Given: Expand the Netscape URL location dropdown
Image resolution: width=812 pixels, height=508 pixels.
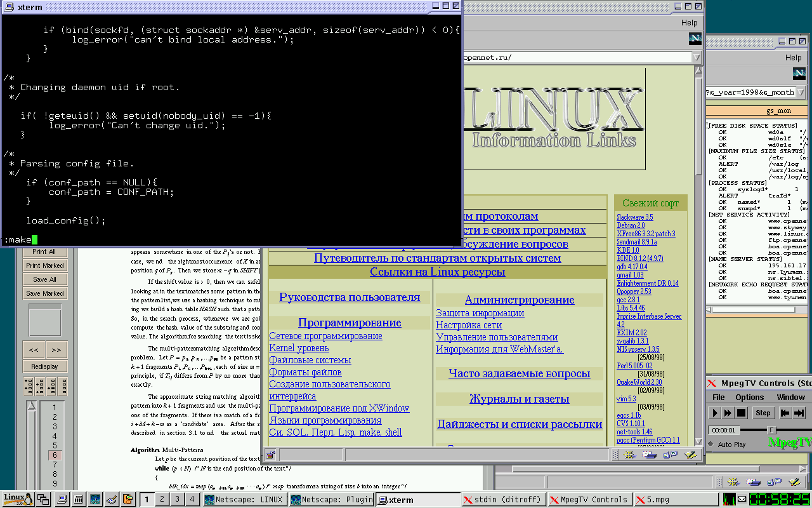Looking at the screenshot, I should click(697, 57).
